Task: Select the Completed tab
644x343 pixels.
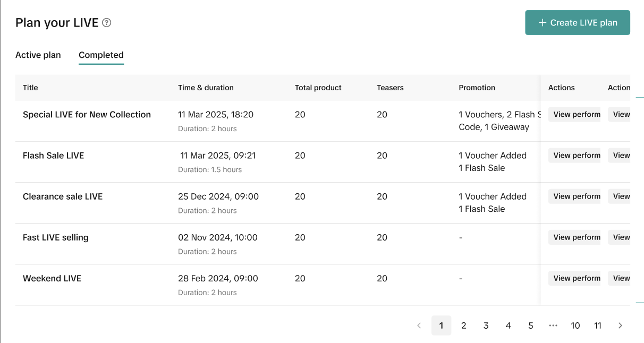Action: (x=101, y=55)
